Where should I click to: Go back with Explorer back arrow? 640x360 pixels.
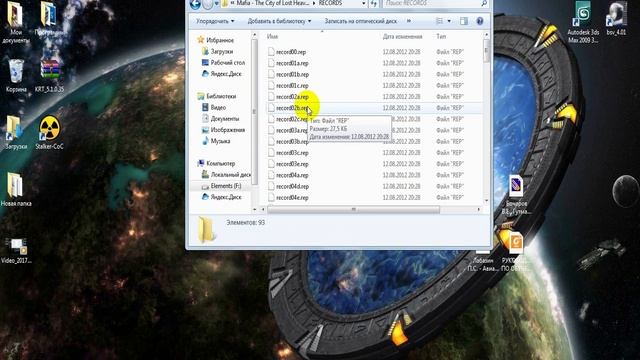coord(195,4)
